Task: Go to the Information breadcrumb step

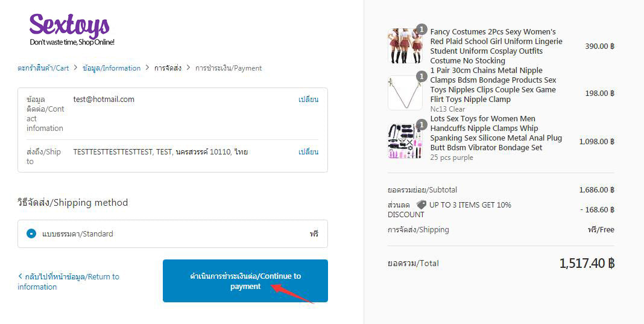Action: click(x=112, y=68)
